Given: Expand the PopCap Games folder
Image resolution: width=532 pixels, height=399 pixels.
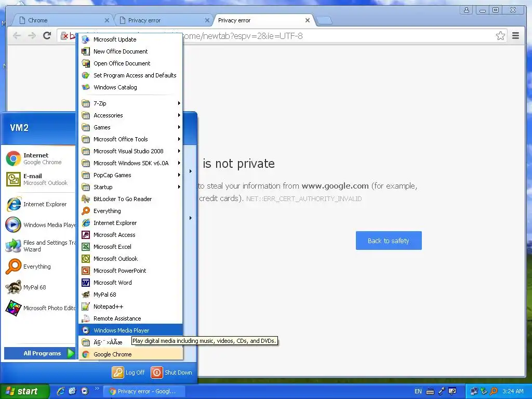Looking at the screenshot, I should click(x=130, y=175).
